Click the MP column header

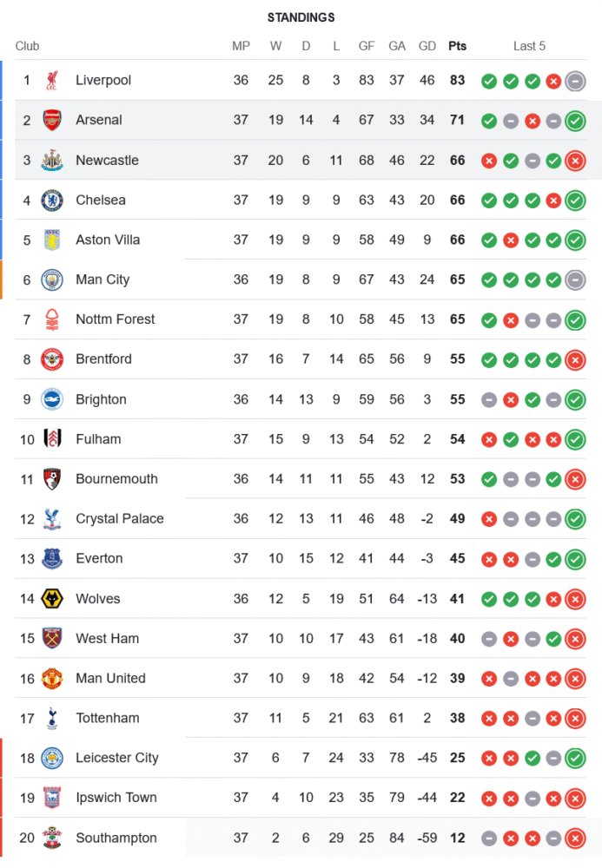pyautogui.click(x=241, y=46)
